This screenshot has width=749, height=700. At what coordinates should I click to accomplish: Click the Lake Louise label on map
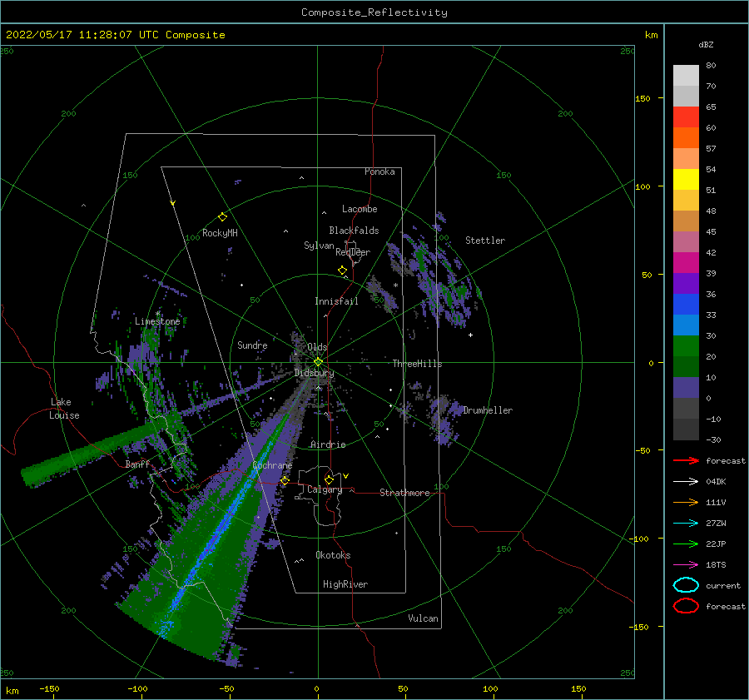(64, 409)
